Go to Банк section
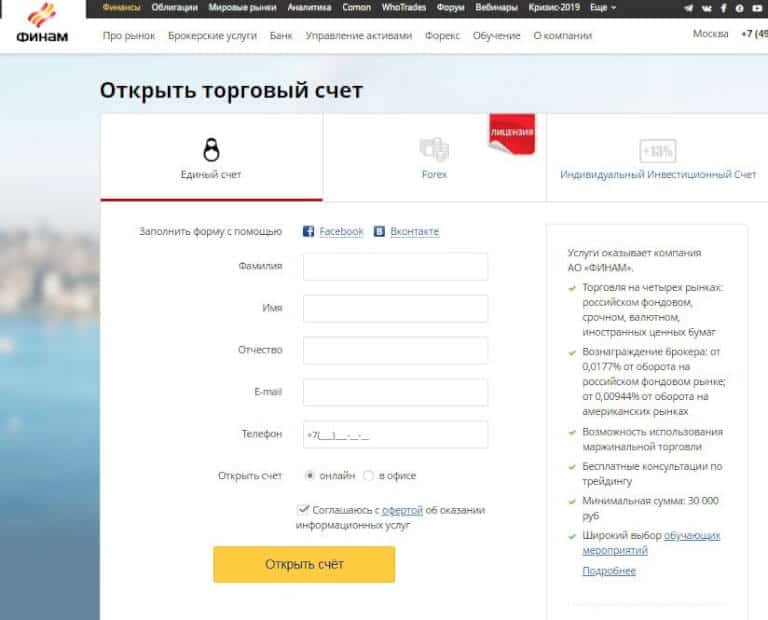Screen dimensions: 768x620 (x=281, y=36)
